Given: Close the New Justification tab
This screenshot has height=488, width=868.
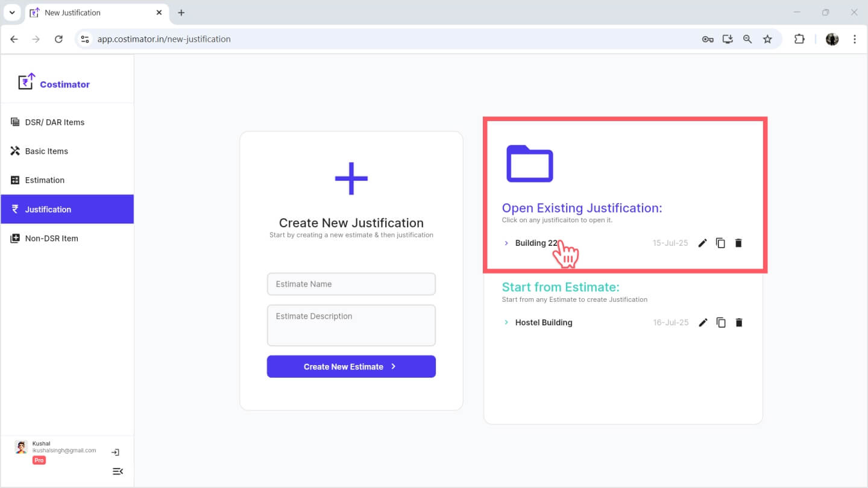Looking at the screenshot, I should [x=159, y=13].
